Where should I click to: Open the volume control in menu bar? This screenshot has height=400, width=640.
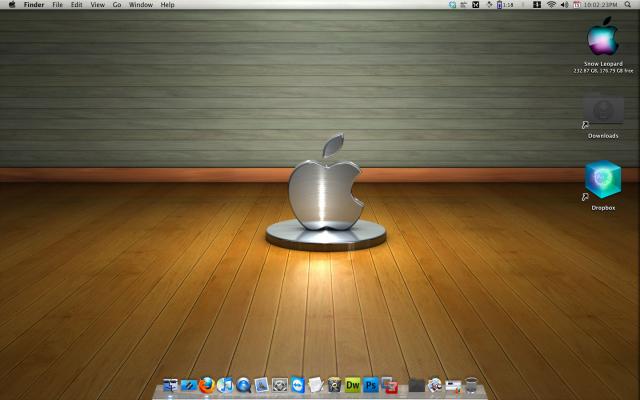(x=564, y=5)
